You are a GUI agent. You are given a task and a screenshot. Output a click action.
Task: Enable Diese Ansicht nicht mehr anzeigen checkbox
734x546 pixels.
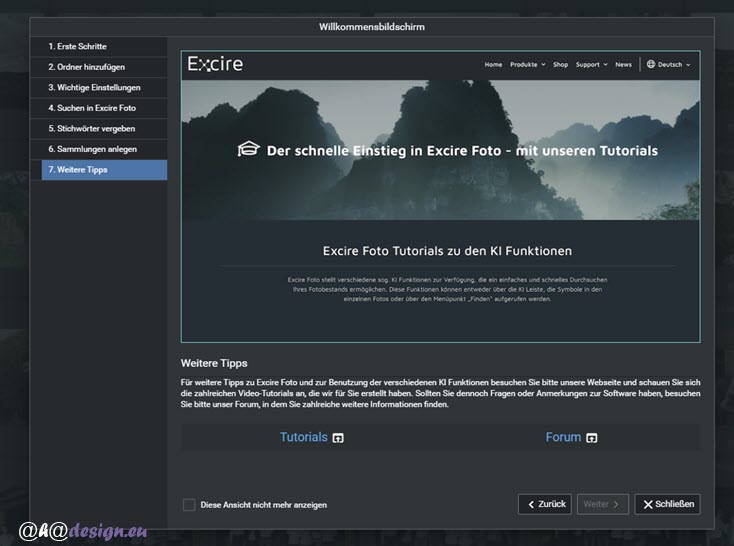click(189, 505)
